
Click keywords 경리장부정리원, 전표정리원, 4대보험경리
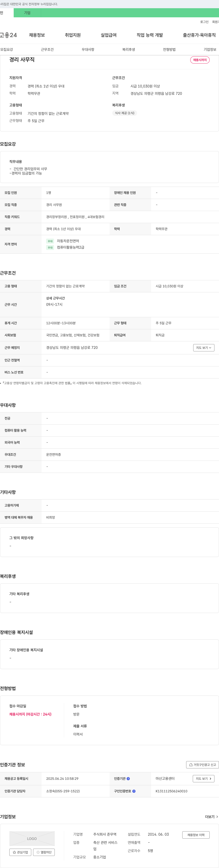75,217
